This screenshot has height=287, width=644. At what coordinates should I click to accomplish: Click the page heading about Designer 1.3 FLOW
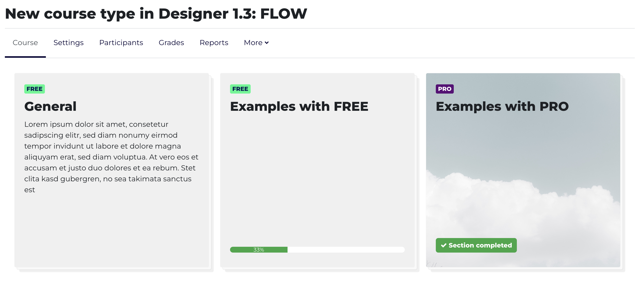[x=156, y=14]
